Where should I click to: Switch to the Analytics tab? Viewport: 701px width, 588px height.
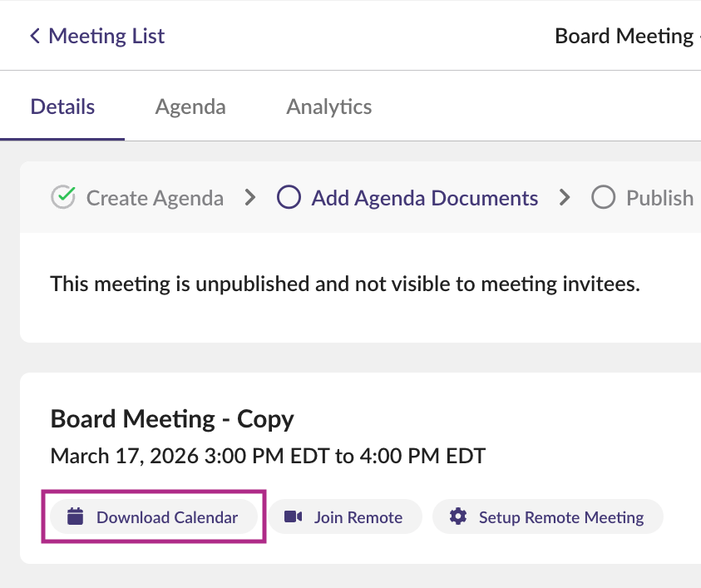(328, 106)
